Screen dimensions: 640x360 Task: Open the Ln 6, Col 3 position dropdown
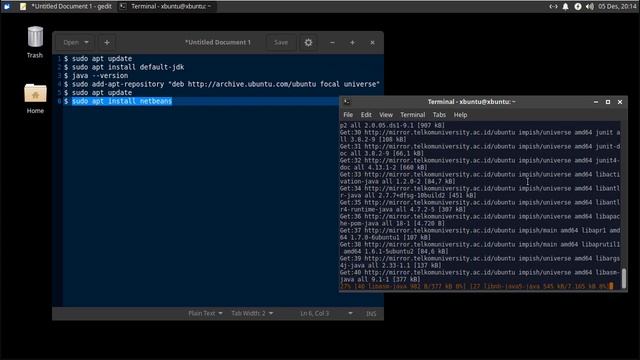coord(327,313)
